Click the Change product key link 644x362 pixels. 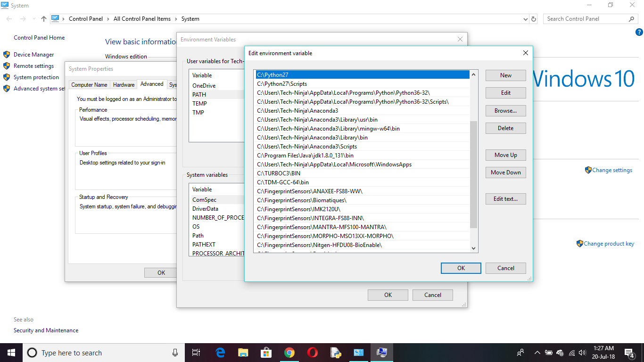coord(609,244)
